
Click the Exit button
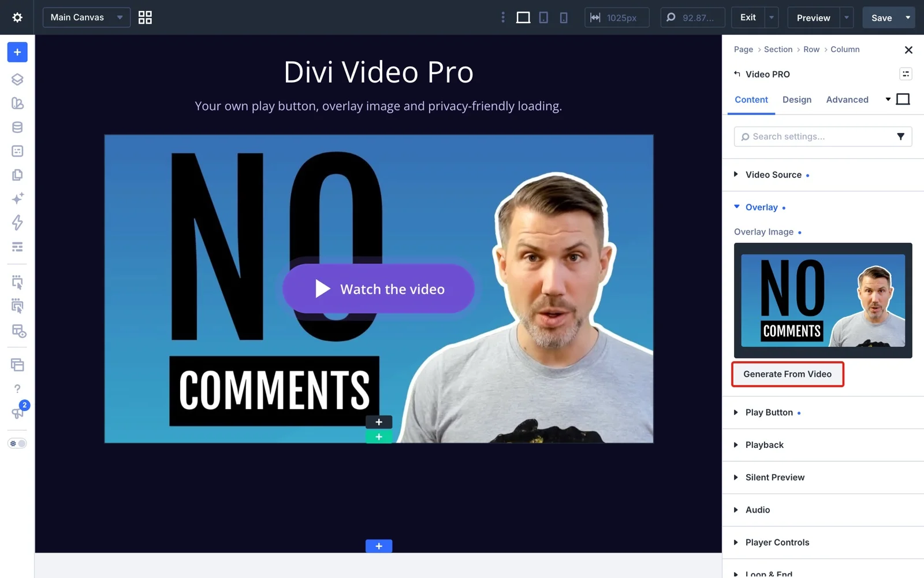pyautogui.click(x=748, y=17)
